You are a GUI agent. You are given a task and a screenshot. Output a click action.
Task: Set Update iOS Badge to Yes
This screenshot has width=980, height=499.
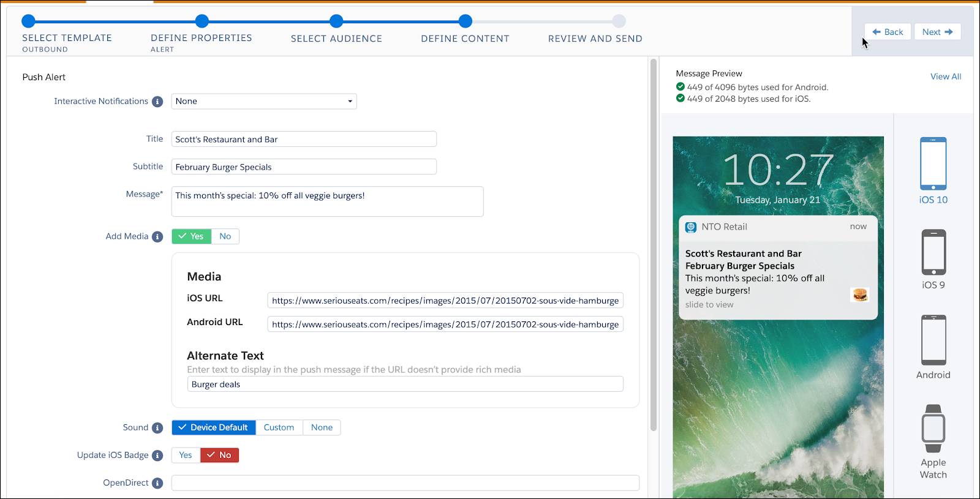(x=186, y=455)
